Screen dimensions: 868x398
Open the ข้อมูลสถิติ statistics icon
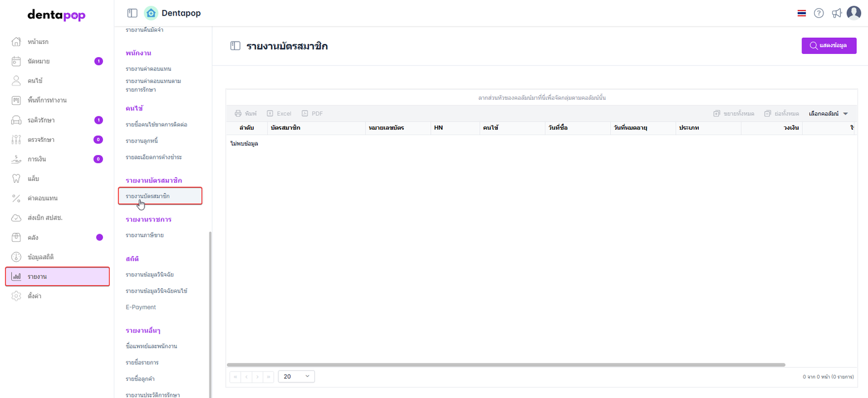tap(17, 257)
